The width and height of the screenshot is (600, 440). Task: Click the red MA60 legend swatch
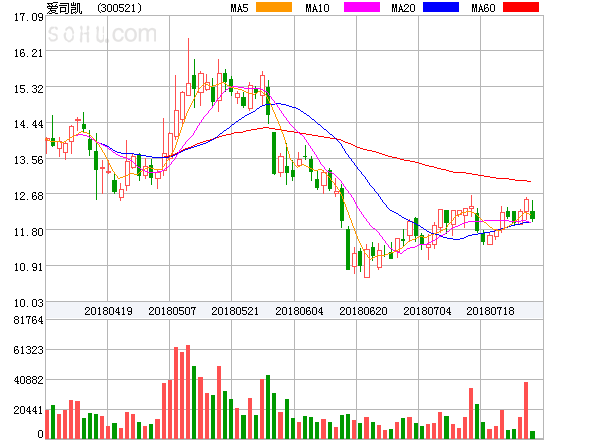(521, 7)
